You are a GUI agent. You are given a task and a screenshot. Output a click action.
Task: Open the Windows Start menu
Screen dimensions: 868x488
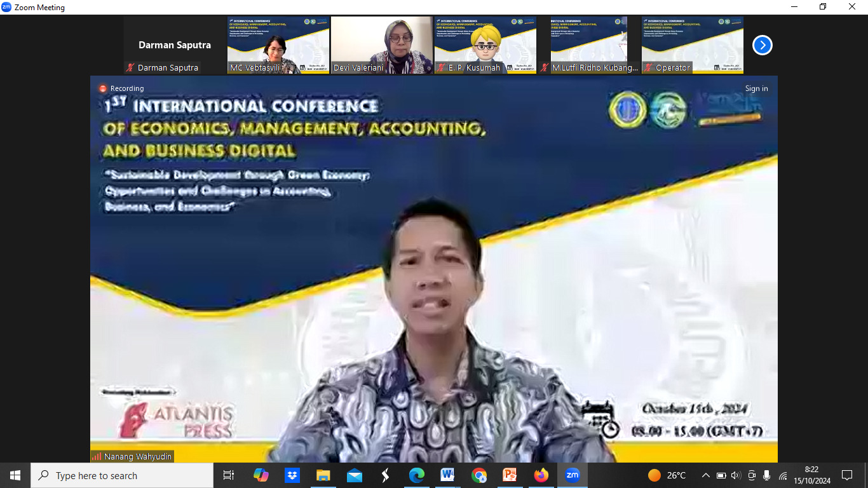click(x=15, y=475)
